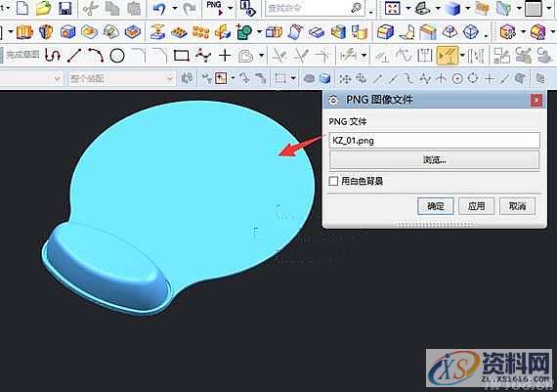Open dropdown arrow beside Fit view
Screen dimensions: 557x392
(407, 8)
